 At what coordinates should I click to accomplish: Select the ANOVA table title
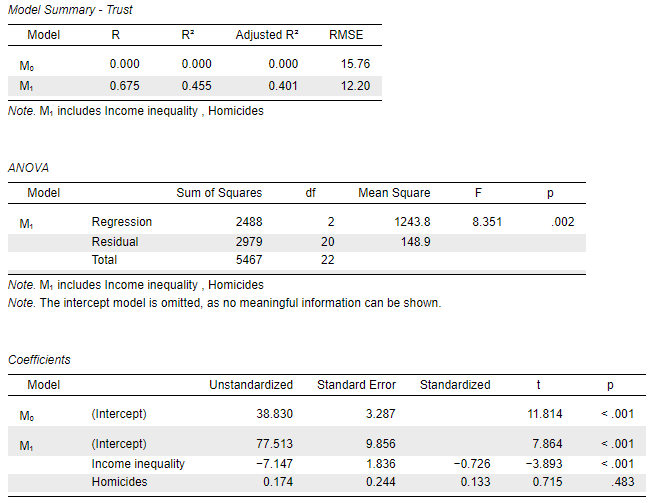(x=28, y=168)
